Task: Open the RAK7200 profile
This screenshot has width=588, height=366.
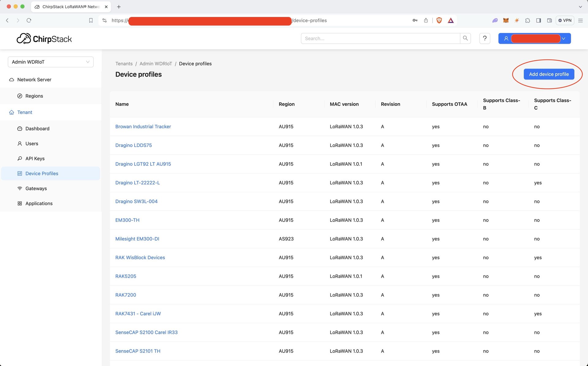Action: tap(126, 295)
